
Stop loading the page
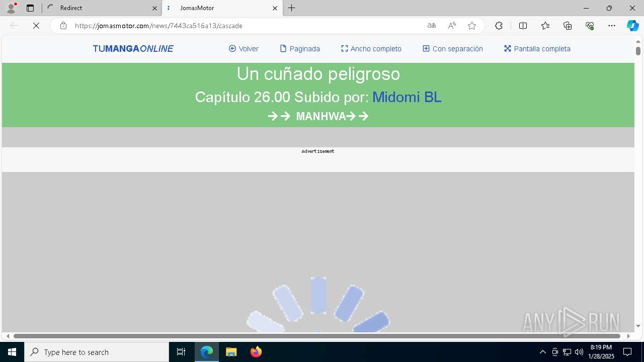point(36,26)
